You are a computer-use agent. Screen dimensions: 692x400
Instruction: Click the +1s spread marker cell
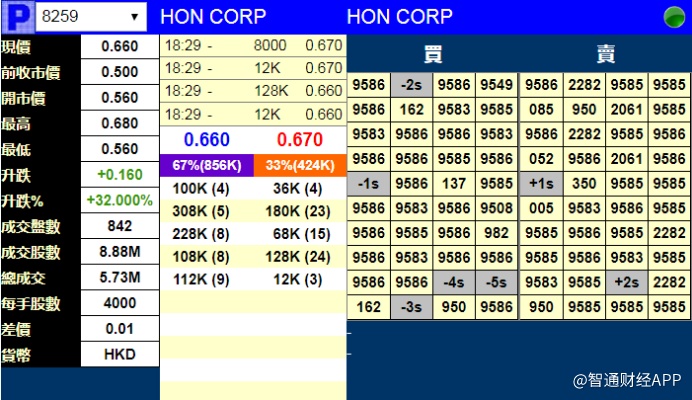[x=541, y=184]
